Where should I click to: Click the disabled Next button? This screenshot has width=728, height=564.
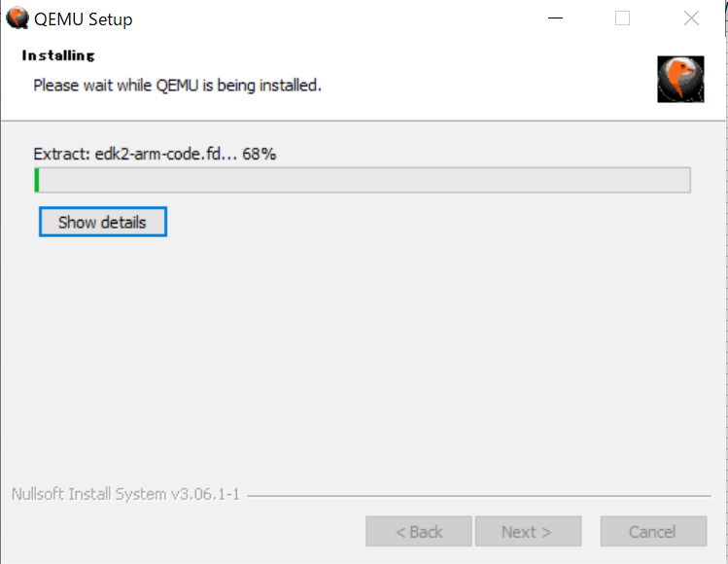pos(528,532)
